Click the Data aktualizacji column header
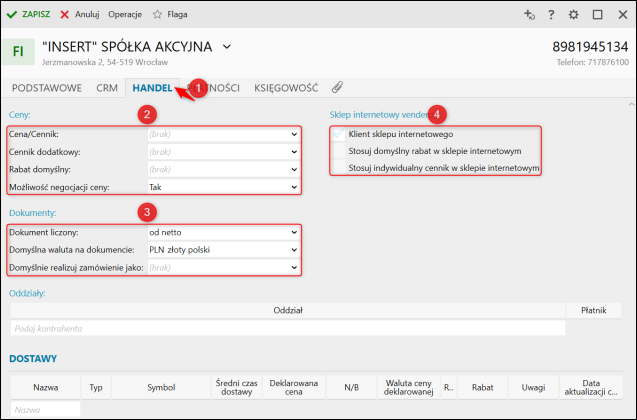Image resolution: width=637 pixels, height=420 pixels. 591,388
